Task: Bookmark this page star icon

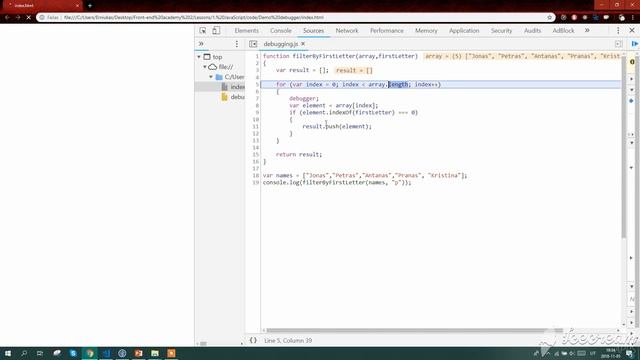Action: click(549, 18)
